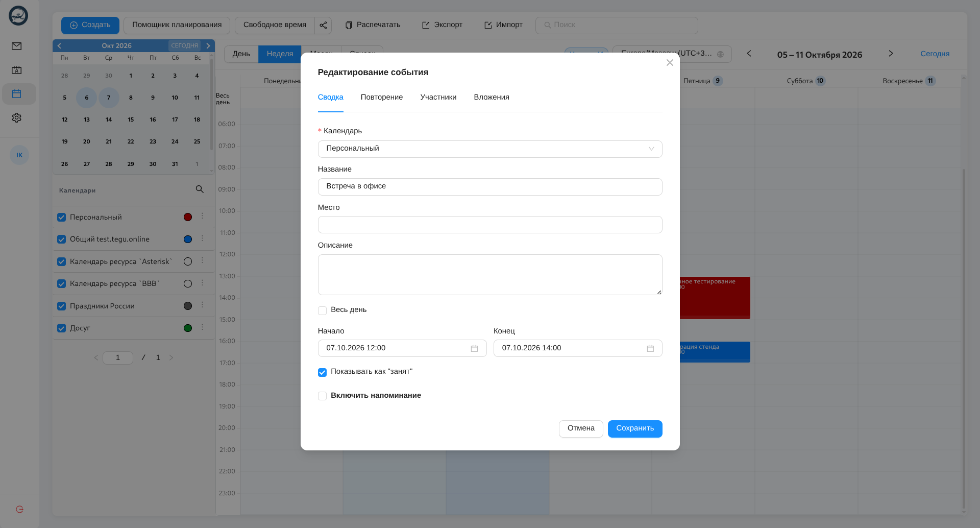
Task: Switch to the Повторение tab
Action: click(x=382, y=97)
